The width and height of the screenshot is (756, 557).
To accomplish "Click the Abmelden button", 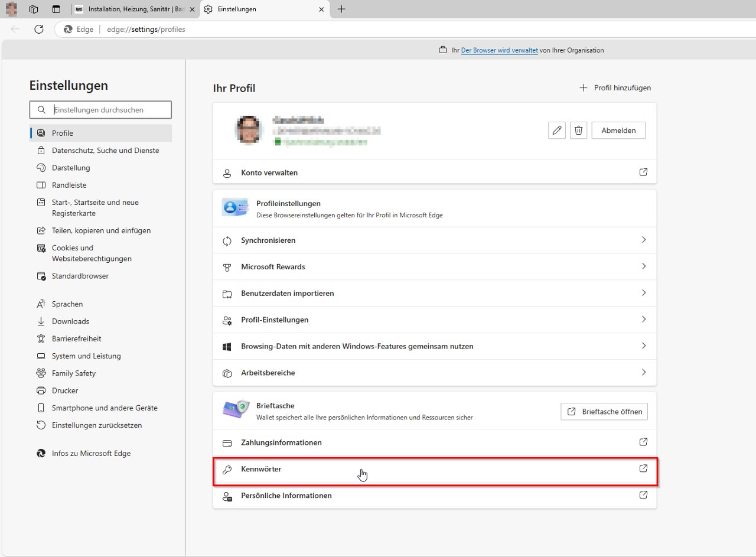I will click(618, 131).
